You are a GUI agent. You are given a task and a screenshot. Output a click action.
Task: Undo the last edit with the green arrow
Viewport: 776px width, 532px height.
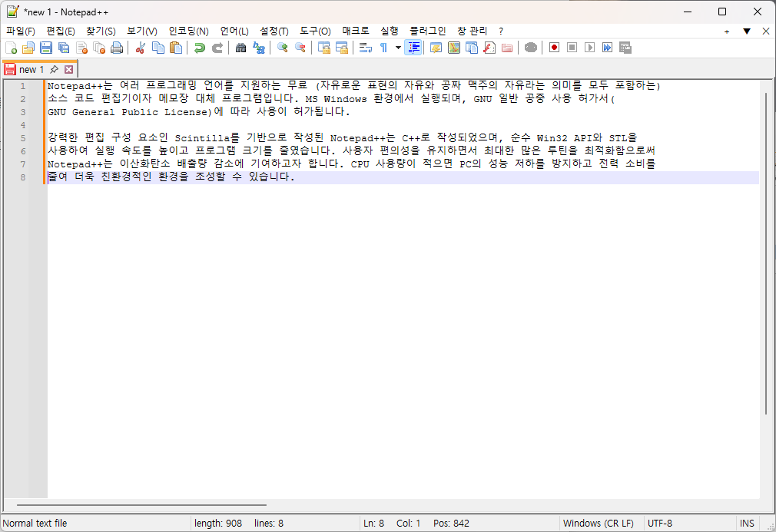click(200, 48)
